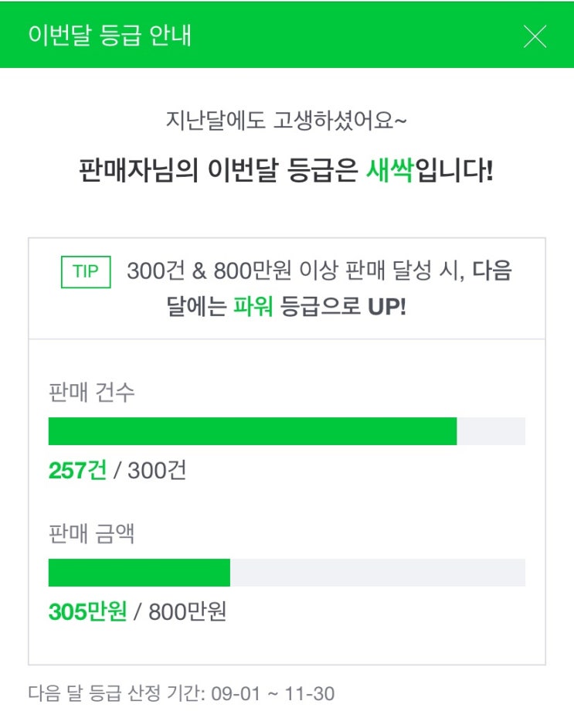The width and height of the screenshot is (574, 728).
Task: Click the unfilled part of 판매 금액 bar
Action: tap(377, 573)
